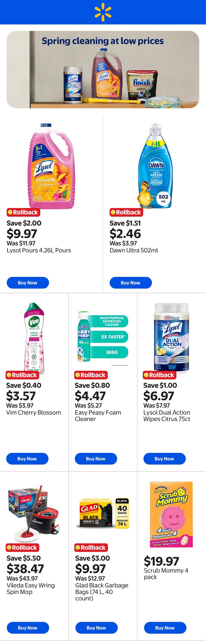Click the Rollback badge on Lysol Pours
Viewport: 206px width, 644px height.
tap(23, 212)
